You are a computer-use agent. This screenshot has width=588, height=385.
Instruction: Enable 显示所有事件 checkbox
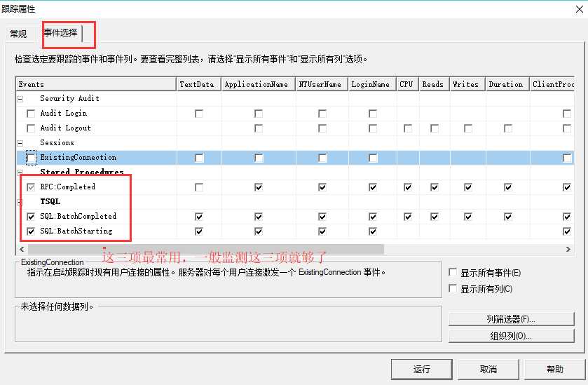[453, 272]
